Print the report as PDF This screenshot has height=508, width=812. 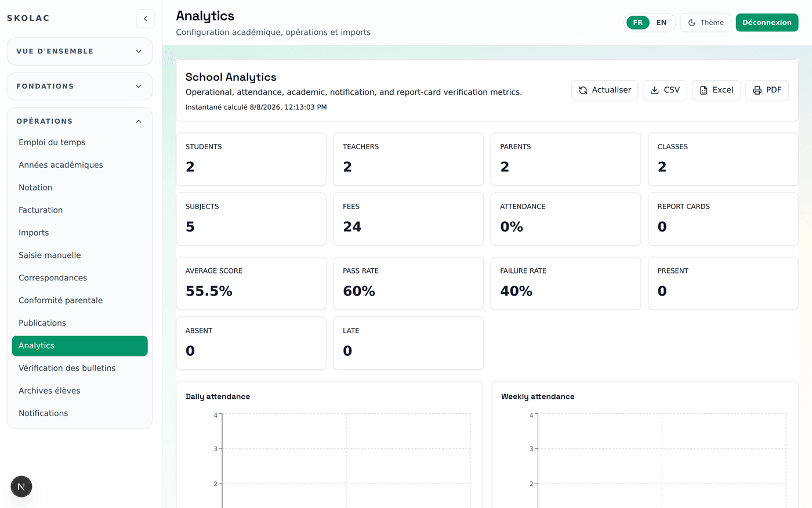click(767, 90)
